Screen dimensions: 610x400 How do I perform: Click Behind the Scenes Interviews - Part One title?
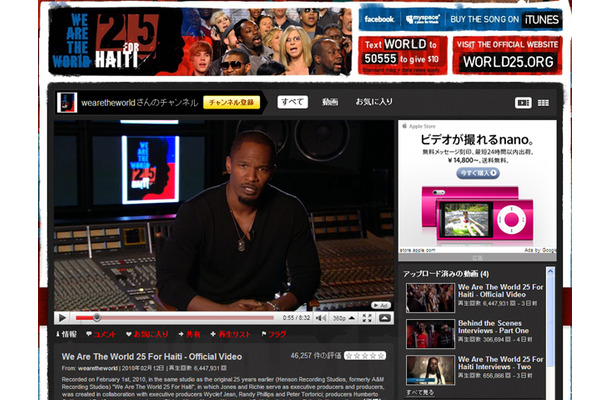click(493, 327)
